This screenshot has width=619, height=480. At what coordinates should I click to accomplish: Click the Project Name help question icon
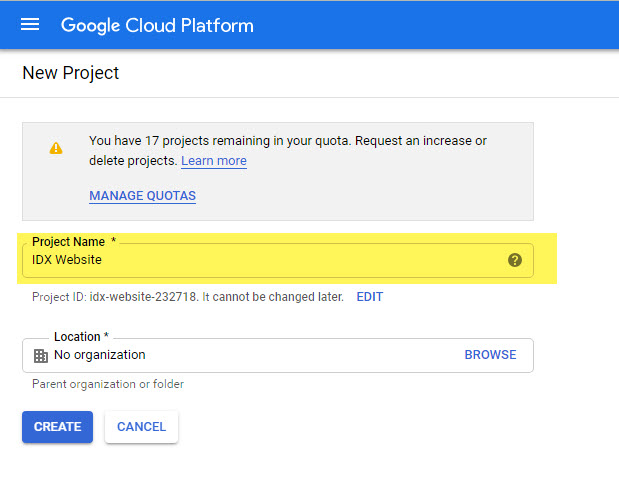tap(515, 260)
